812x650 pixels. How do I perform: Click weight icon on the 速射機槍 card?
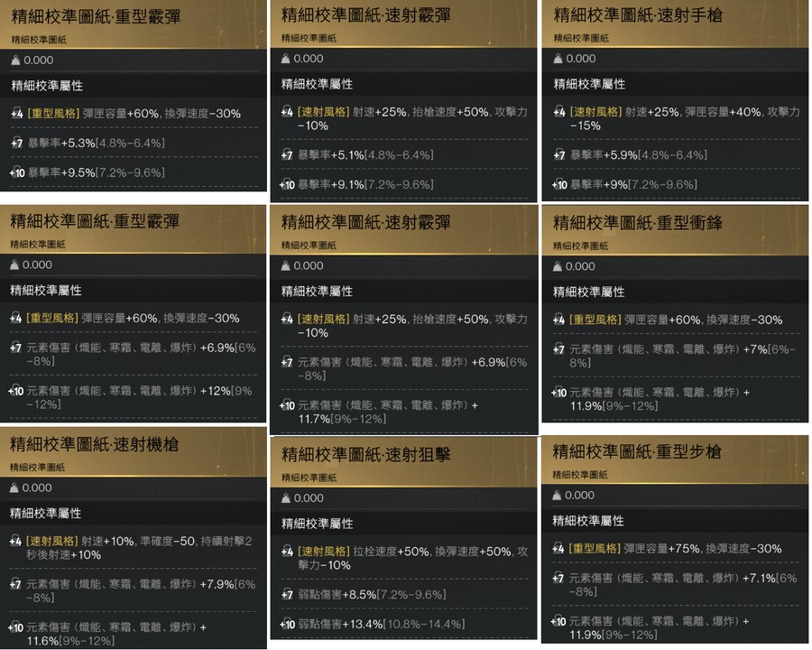point(14,487)
